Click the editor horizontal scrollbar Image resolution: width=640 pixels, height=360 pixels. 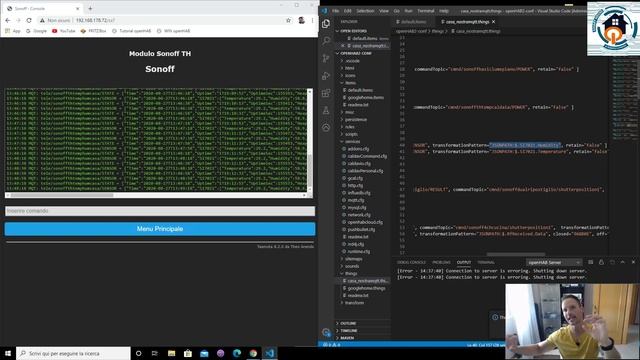(516, 254)
